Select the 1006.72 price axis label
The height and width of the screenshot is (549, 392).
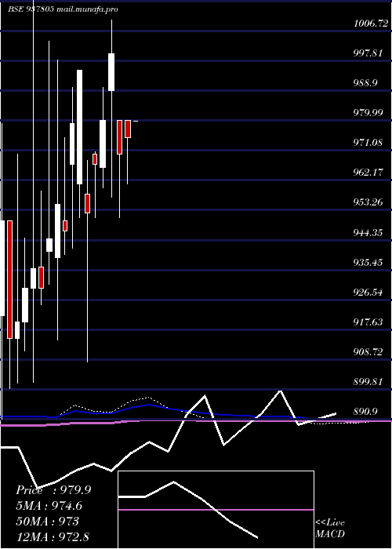(371, 24)
